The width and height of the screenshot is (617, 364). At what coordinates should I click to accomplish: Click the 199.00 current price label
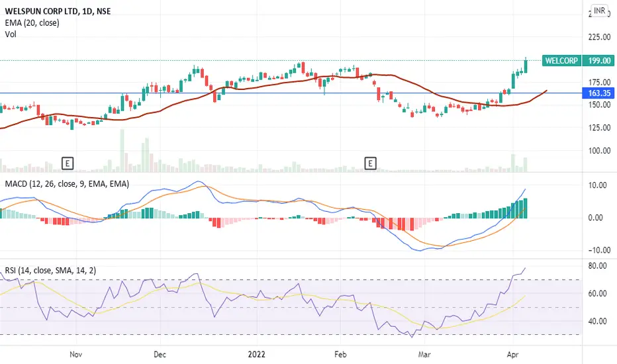coord(598,61)
